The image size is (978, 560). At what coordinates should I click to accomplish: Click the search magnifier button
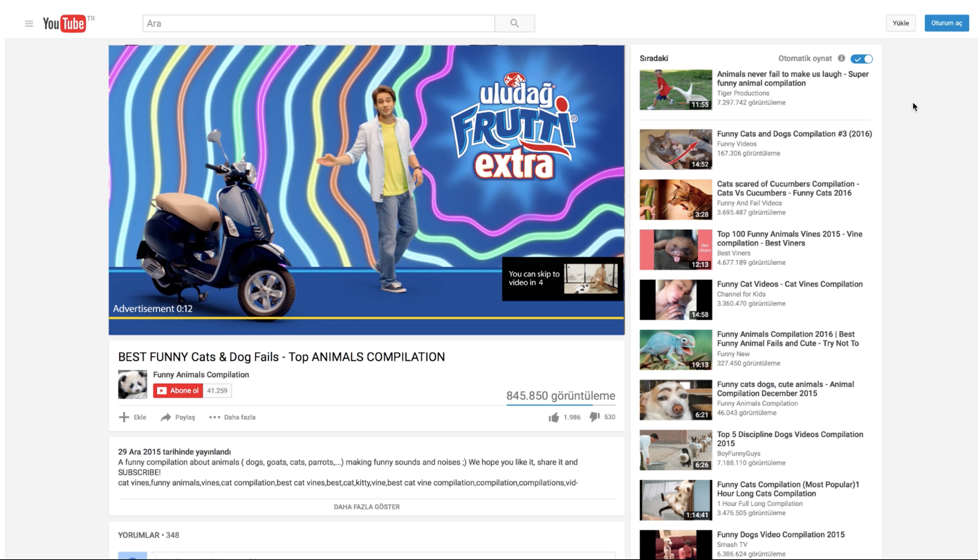tap(515, 24)
